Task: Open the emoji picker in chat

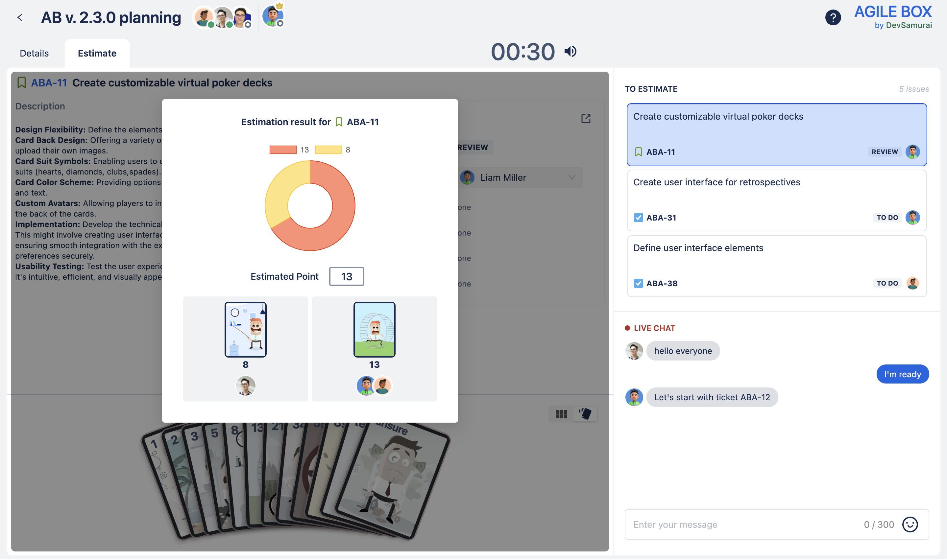Action: point(910,524)
